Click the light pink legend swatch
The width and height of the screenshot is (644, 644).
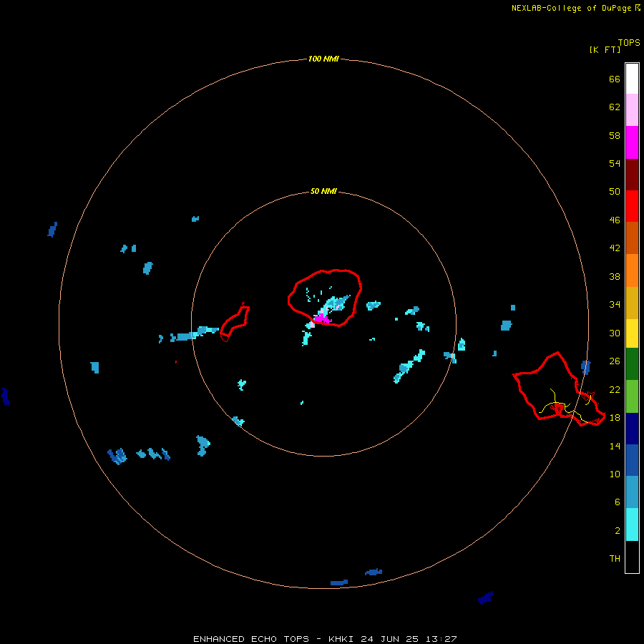click(x=632, y=110)
